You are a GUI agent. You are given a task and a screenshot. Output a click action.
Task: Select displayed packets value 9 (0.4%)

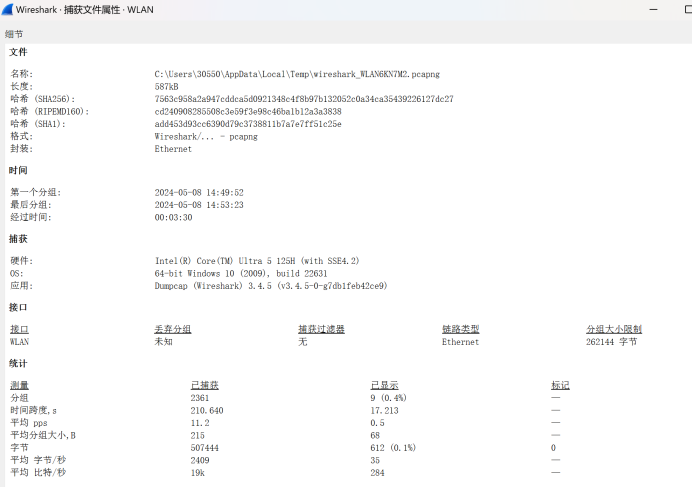(388, 398)
